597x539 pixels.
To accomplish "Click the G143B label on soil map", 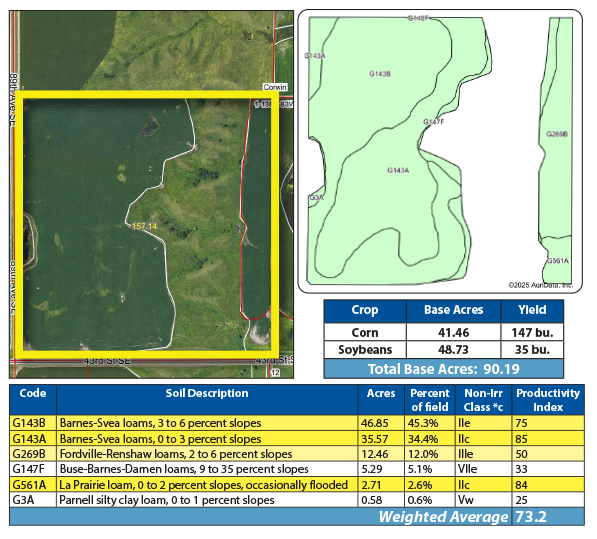I will (380, 74).
